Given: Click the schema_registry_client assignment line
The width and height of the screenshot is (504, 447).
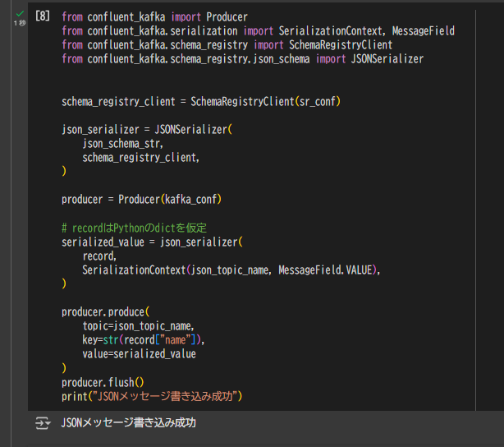Looking at the screenshot, I should coord(201,101).
